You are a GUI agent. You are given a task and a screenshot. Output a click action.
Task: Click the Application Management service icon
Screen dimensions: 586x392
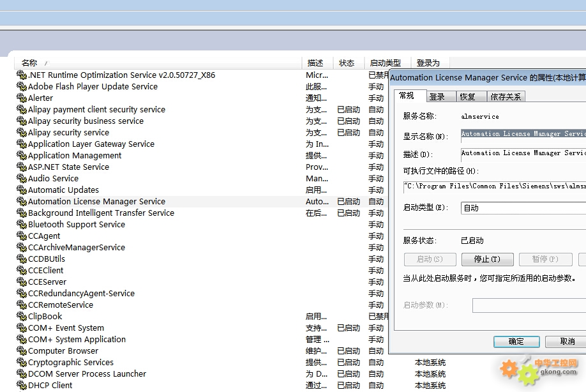pyautogui.click(x=22, y=155)
